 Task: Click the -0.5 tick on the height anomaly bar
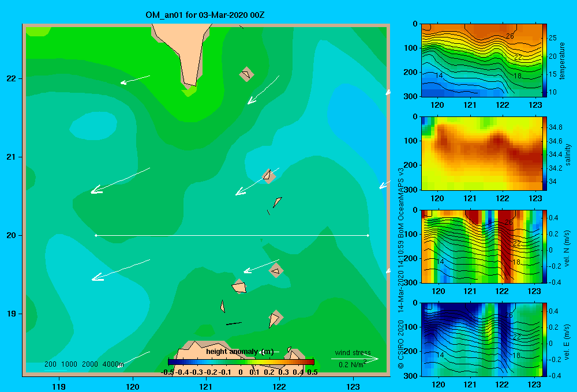[x=167, y=372]
